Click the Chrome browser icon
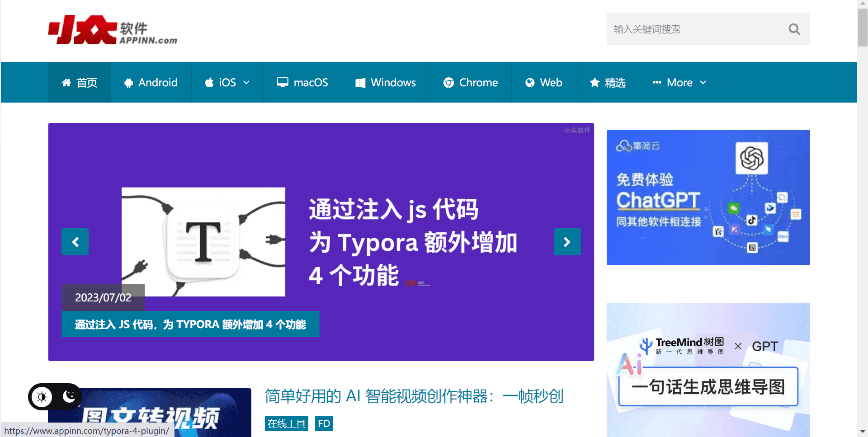868x437 pixels. click(x=448, y=83)
